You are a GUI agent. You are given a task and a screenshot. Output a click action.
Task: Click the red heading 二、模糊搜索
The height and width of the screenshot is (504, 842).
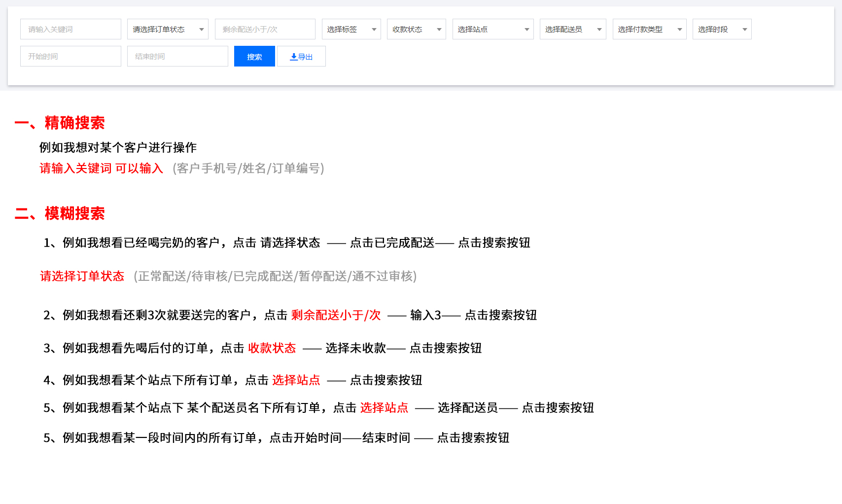click(x=60, y=213)
